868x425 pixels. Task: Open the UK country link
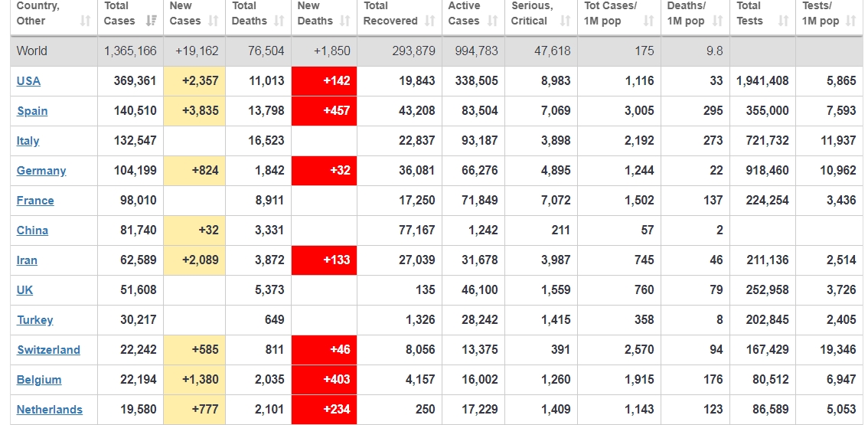pyautogui.click(x=25, y=290)
